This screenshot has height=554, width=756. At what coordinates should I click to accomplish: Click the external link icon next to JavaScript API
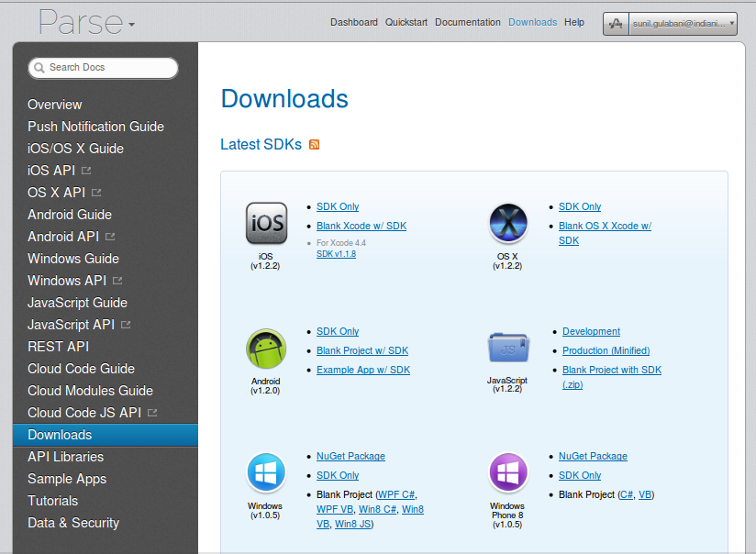[126, 325]
